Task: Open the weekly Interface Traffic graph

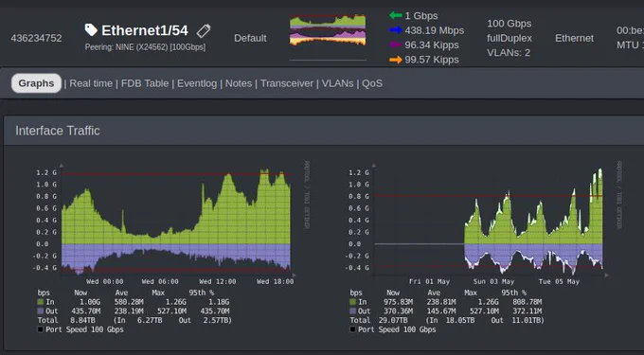Action: [x=485, y=246]
